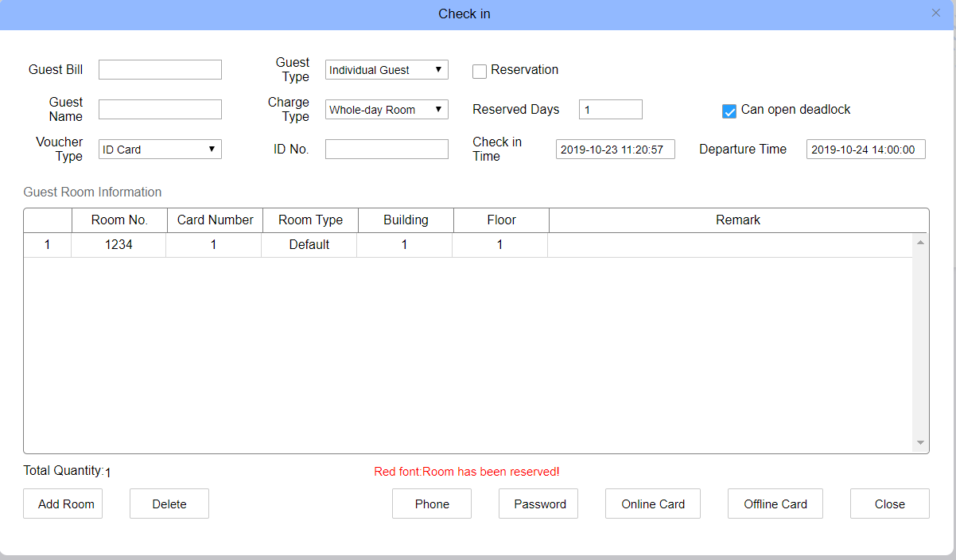Enable the Reservation checkbox
This screenshot has height=560, width=956.
[x=480, y=72]
